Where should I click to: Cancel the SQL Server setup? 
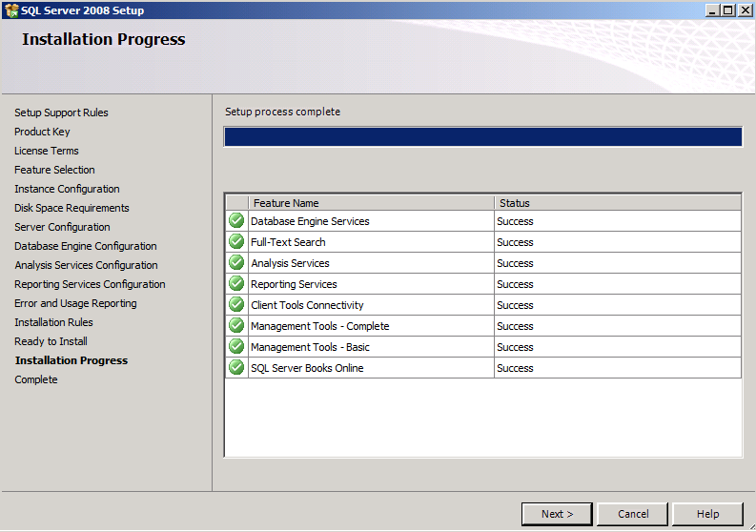click(x=633, y=514)
